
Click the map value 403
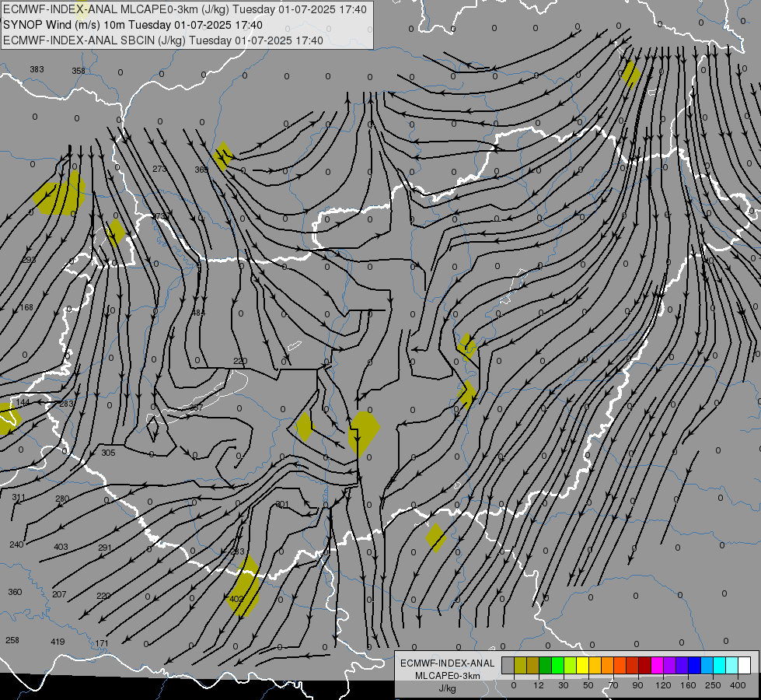tap(61, 547)
